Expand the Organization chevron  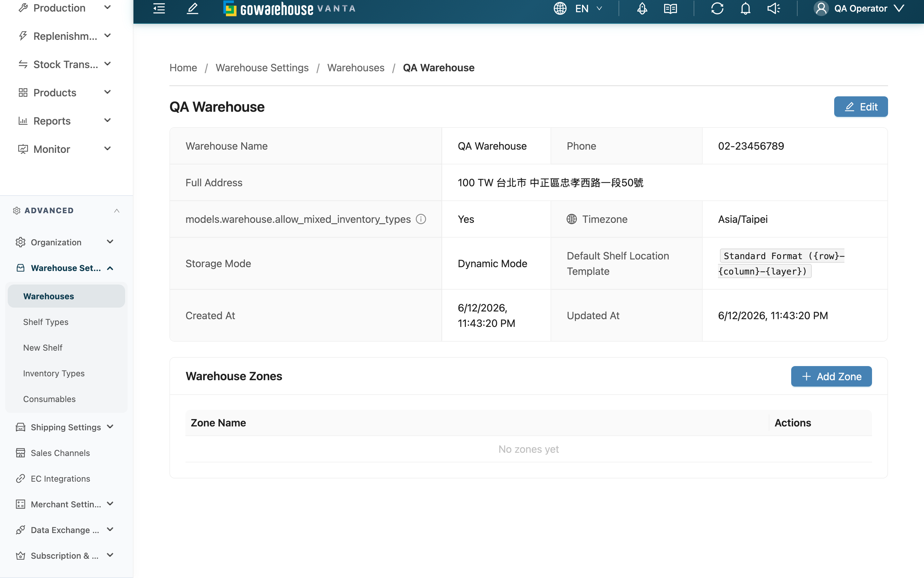(110, 241)
